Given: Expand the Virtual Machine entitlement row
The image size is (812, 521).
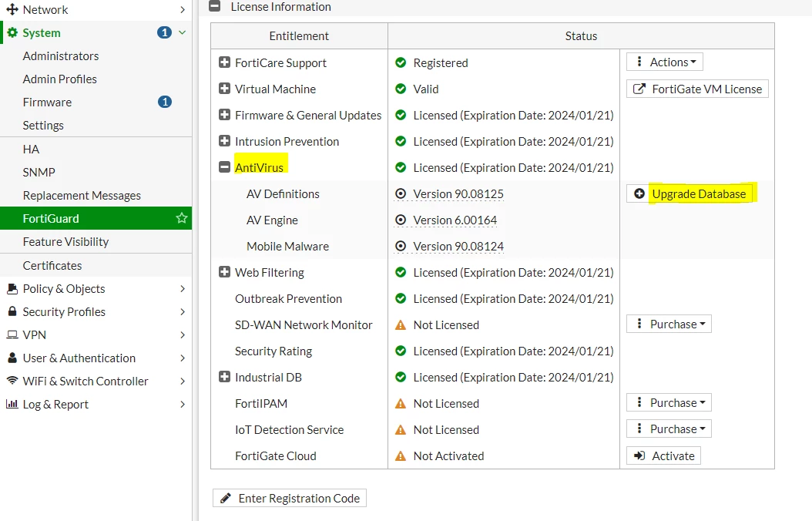Looking at the screenshot, I should coord(224,89).
